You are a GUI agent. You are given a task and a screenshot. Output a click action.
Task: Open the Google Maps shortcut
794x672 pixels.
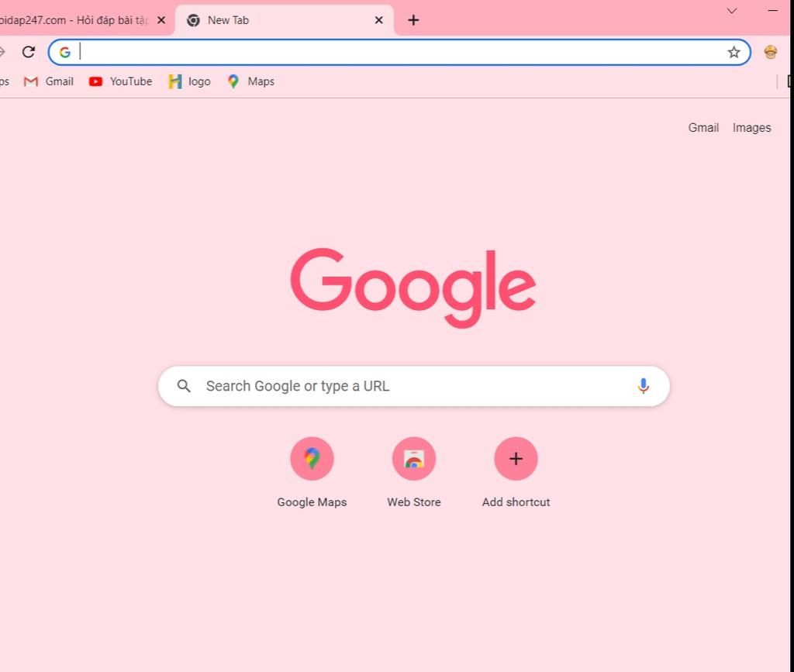(312, 473)
